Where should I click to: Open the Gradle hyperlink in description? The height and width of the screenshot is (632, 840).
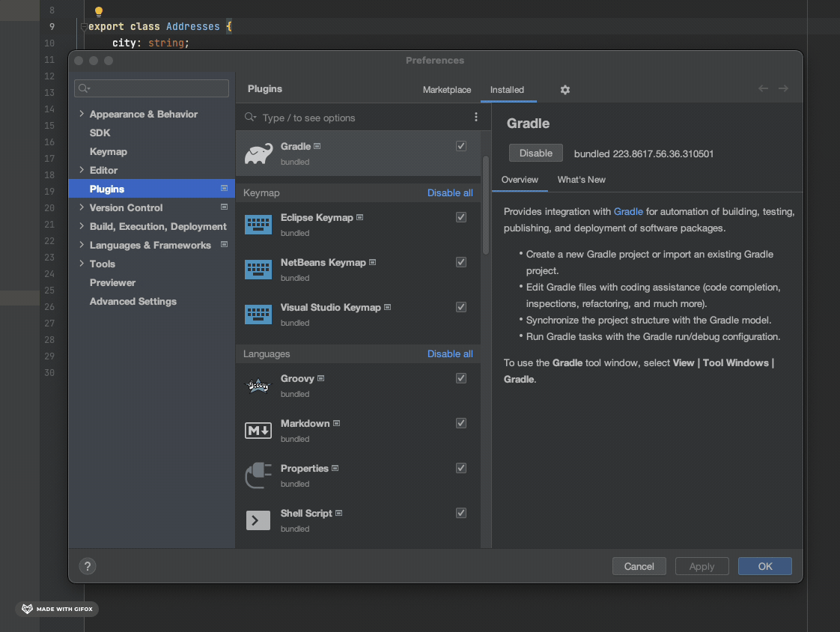[x=628, y=212]
